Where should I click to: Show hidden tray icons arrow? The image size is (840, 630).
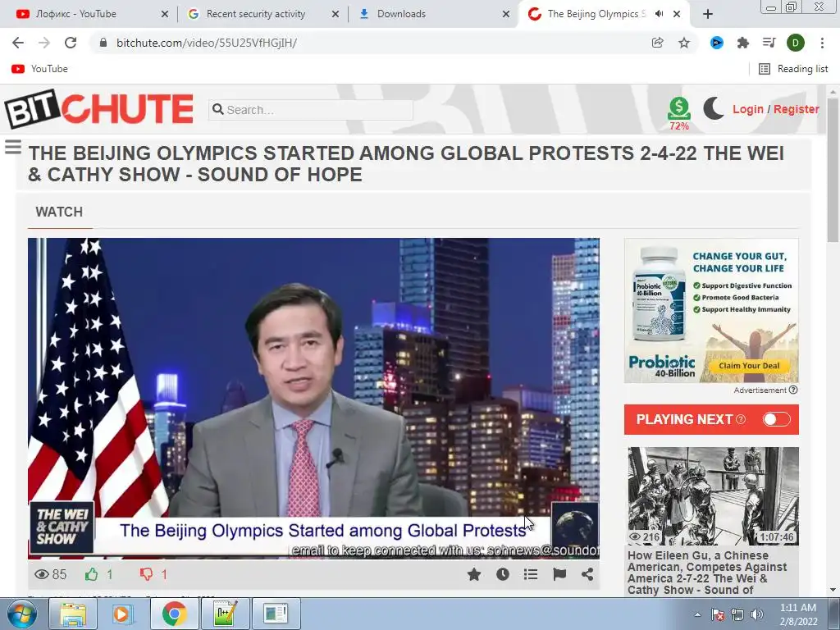697,614
